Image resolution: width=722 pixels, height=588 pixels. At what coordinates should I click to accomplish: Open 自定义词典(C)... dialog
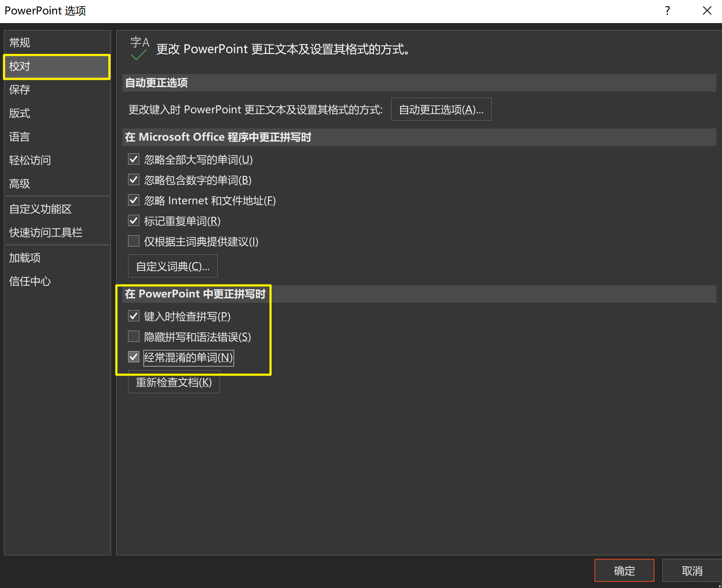coord(173,266)
